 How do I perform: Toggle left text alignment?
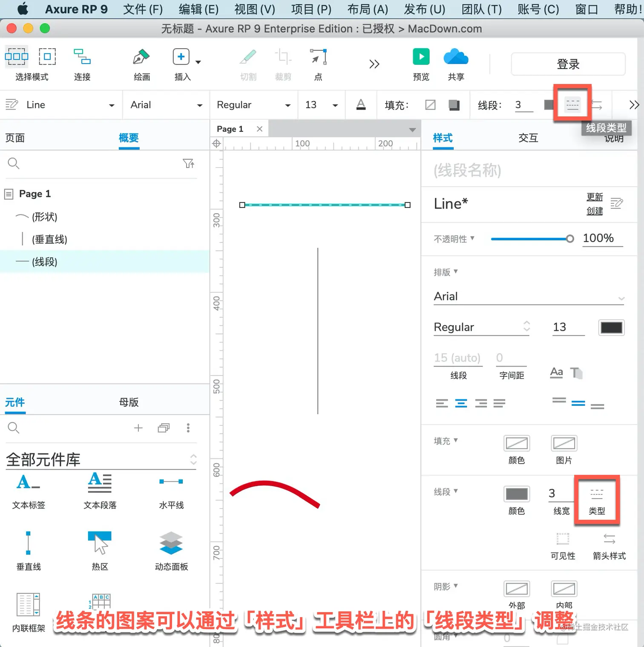[442, 403]
